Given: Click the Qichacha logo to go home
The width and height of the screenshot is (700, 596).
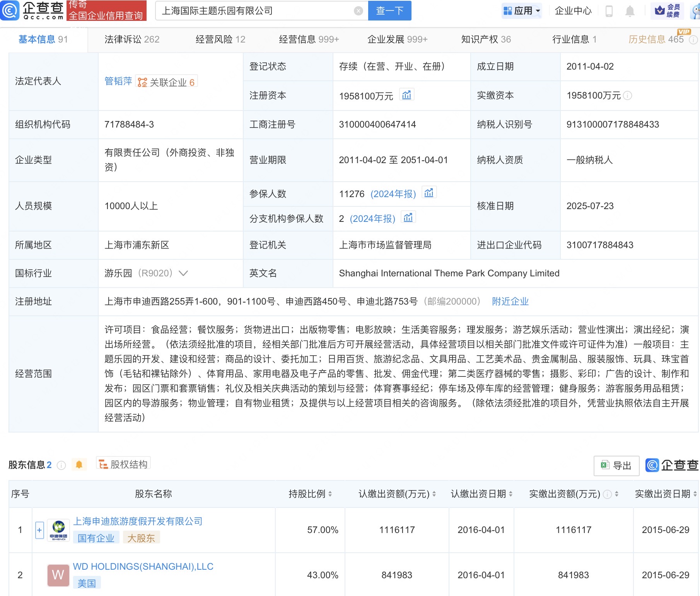Looking at the screenshot, I should [x=32, y=10].
